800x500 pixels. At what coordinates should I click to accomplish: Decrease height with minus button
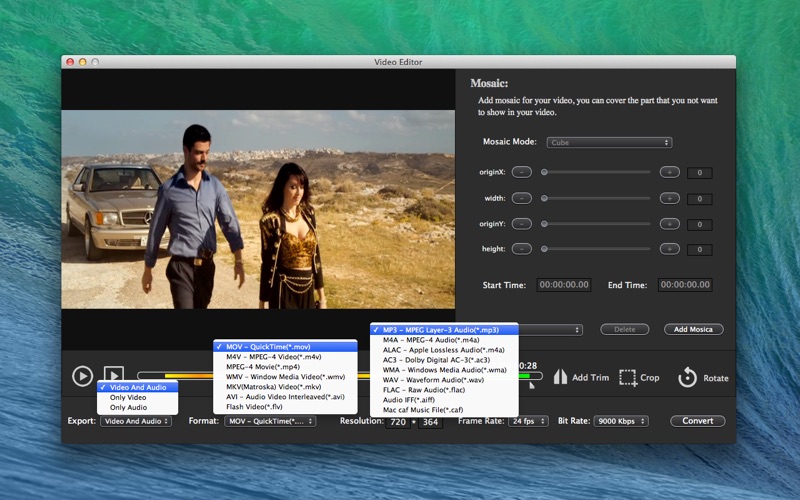[521, 249]
